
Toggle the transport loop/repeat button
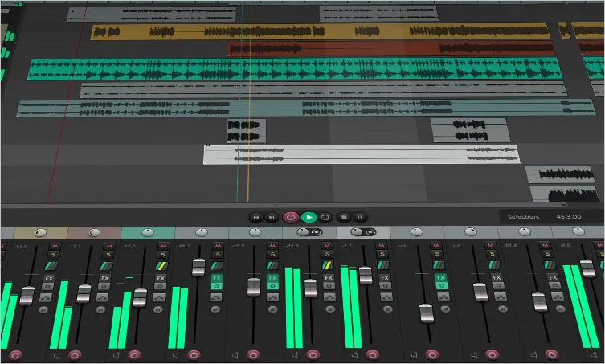tap(325, 217)
